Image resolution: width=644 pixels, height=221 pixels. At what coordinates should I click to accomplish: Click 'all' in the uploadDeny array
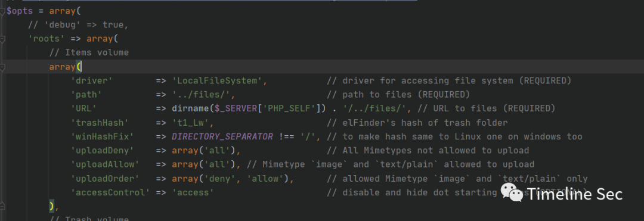click(x=217, y=151)
